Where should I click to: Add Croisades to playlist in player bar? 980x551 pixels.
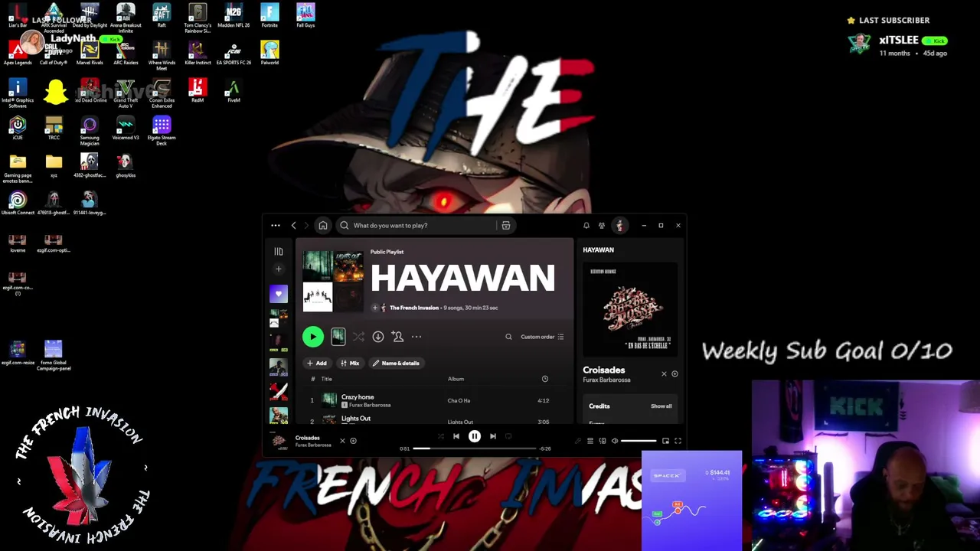tap(353, 441)
